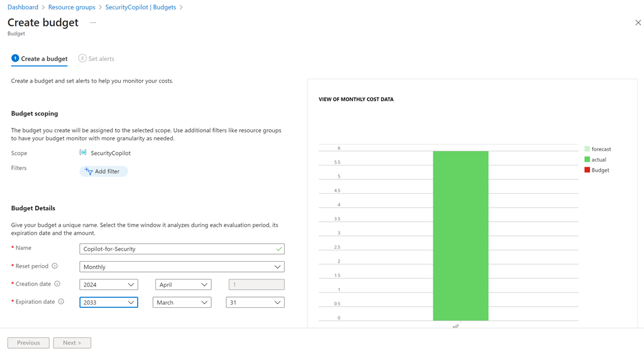Click the Creation date info icon
The width and height of the screenshot is (644, 355).
pyautogui.click(x=57, y=284)
